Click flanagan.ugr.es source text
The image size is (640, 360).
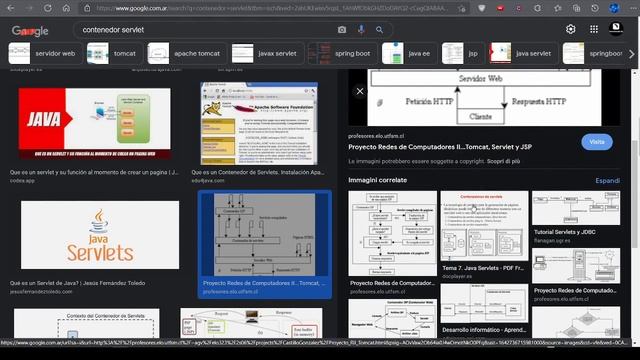pos(552,240)
